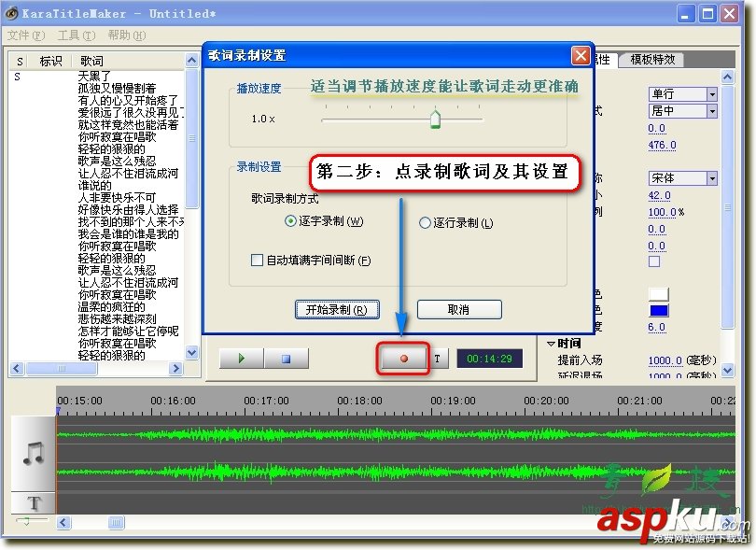Screen dimensions: 756x550
Task: Minimize the KaraTitleMaker window
Action: click(686, 13)
